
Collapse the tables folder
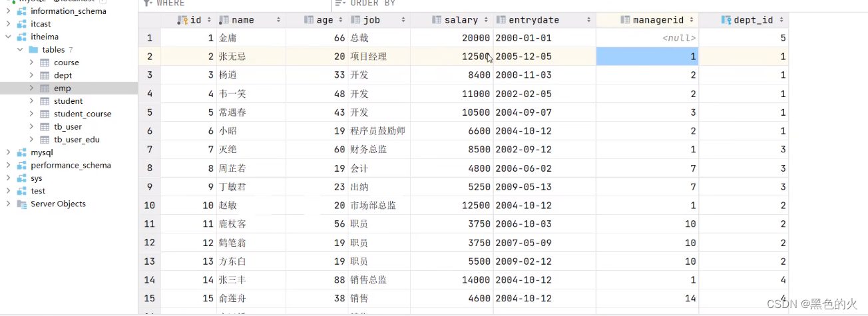pyautogui.click(x=19, y=50)
